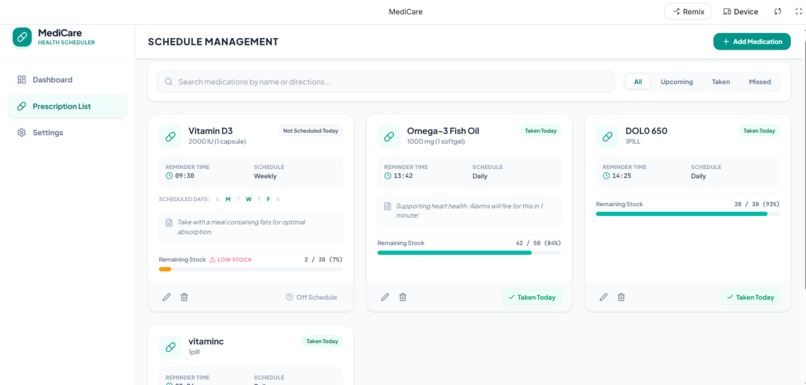The width and height of the screenshot is (806, 385).
Task: Click the Dashboard grid icon
Action: tap(22, 80)
